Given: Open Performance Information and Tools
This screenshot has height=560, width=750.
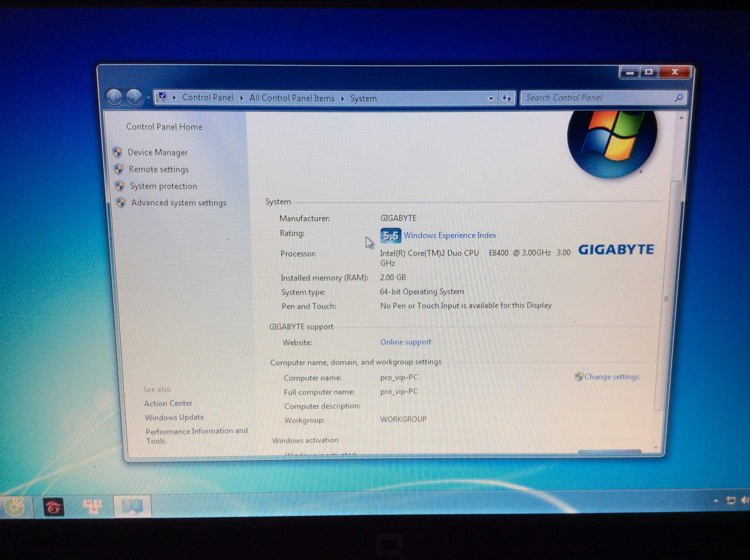Looking at the screenshot, I should click(197, 436).
